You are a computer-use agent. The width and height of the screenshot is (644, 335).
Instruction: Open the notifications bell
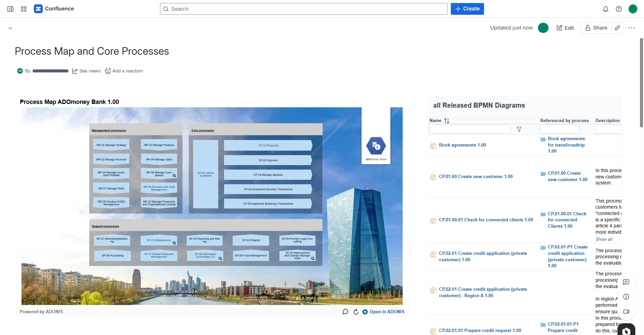click(x=605, y=9)
